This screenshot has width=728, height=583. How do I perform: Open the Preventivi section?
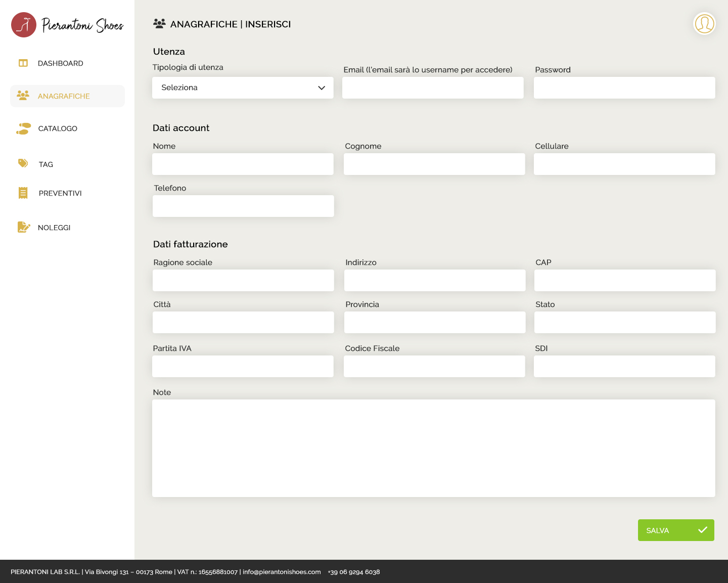(x=60, y=193)
